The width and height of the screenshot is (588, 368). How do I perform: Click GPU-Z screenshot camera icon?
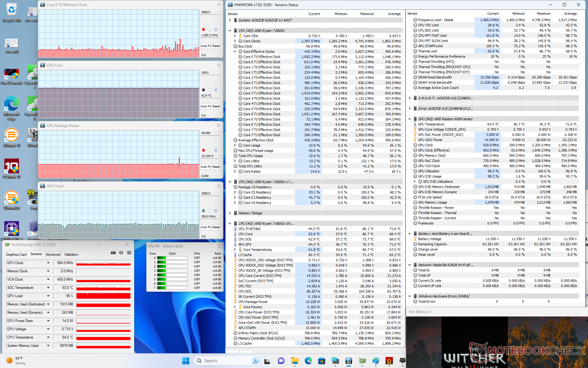coord(113,253)
